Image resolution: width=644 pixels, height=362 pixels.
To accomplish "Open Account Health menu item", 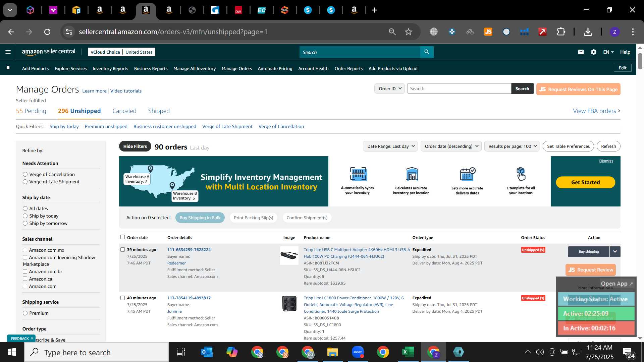I will click(x=313, y=68).
